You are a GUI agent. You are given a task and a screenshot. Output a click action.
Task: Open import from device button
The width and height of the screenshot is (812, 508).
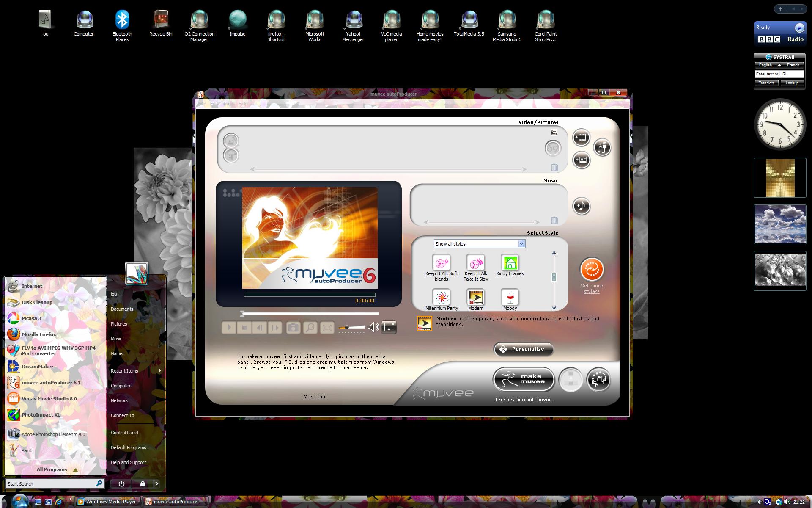pyautogui.click(x=602, y=147)
